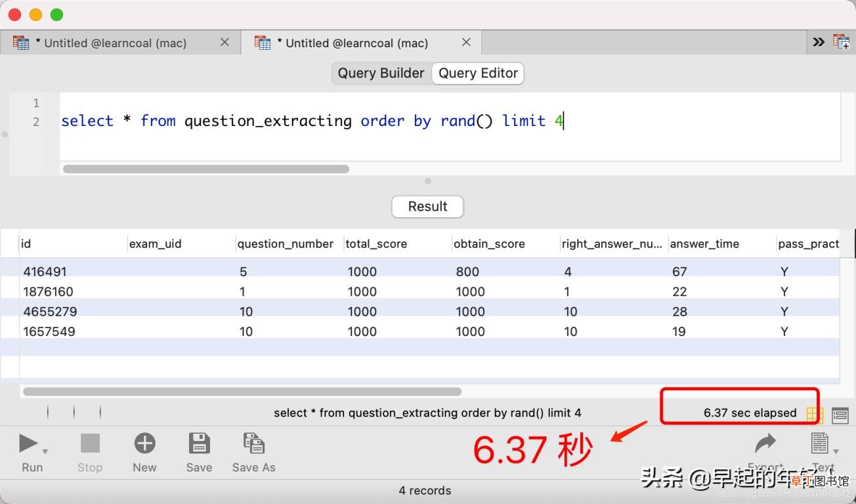
Task: Open the new tab icon at the tab bar end
Action: (842, 42)
